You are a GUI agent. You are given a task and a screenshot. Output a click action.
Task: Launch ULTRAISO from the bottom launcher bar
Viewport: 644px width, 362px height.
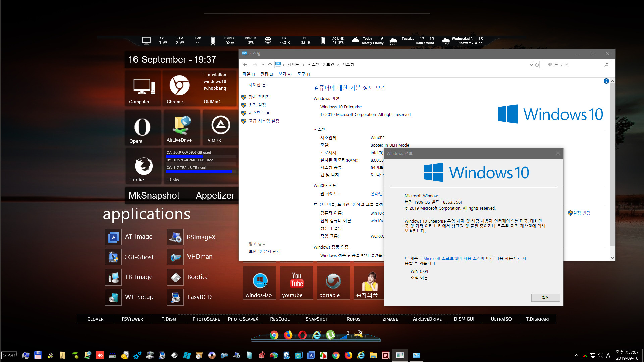point(501,319)
